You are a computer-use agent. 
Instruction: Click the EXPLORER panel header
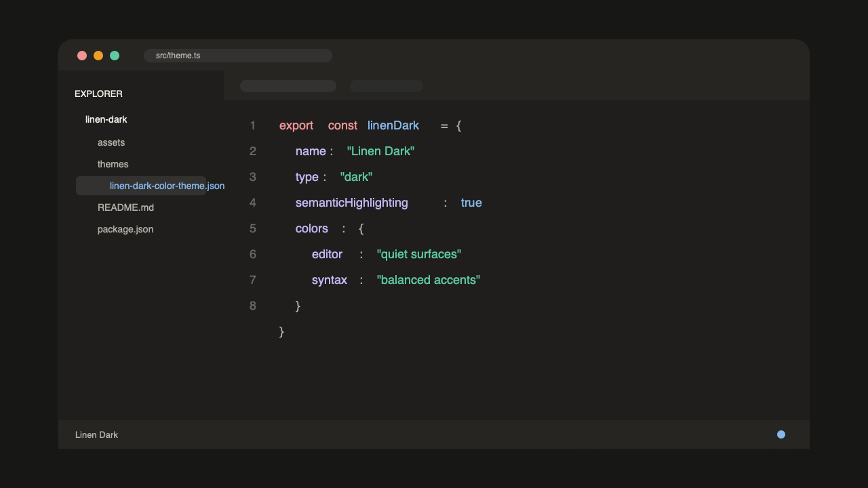98,94
